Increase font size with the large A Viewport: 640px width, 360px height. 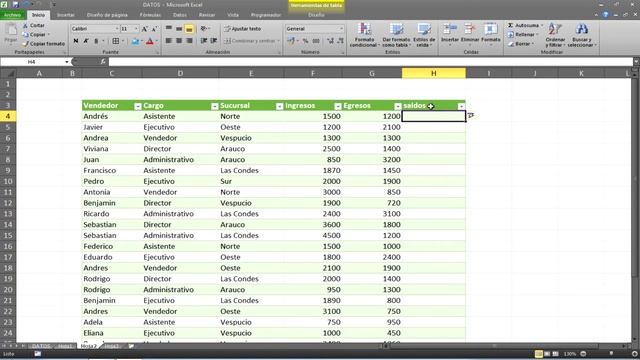pos(144,29)
